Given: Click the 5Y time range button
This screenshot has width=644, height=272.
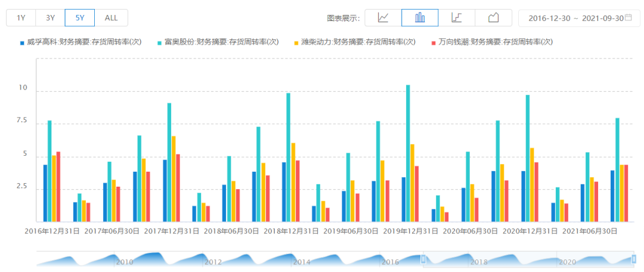Looking at the screenshot, I should point(80,18).
